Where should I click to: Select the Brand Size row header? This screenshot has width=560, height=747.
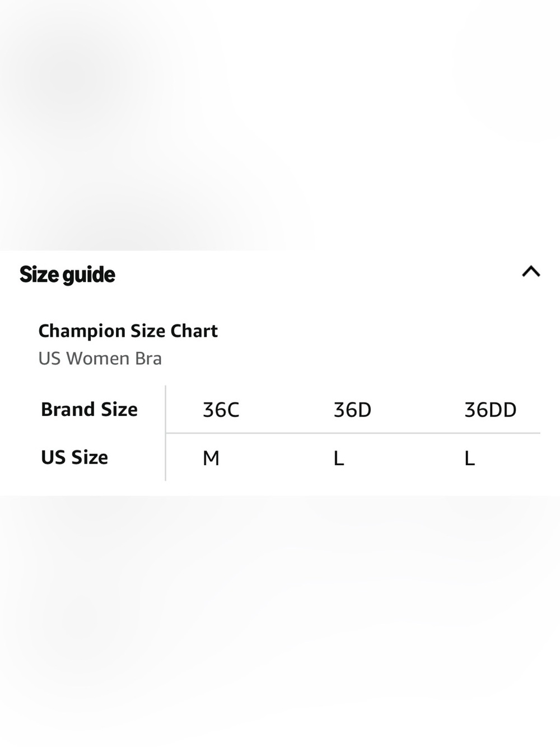[x=89, y=410]
